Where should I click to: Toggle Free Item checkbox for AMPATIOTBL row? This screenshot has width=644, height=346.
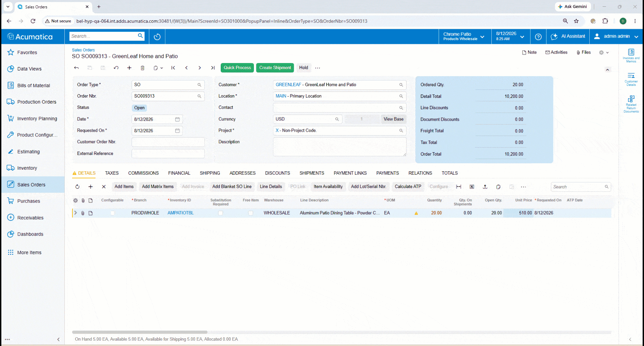tap(251, 213)
